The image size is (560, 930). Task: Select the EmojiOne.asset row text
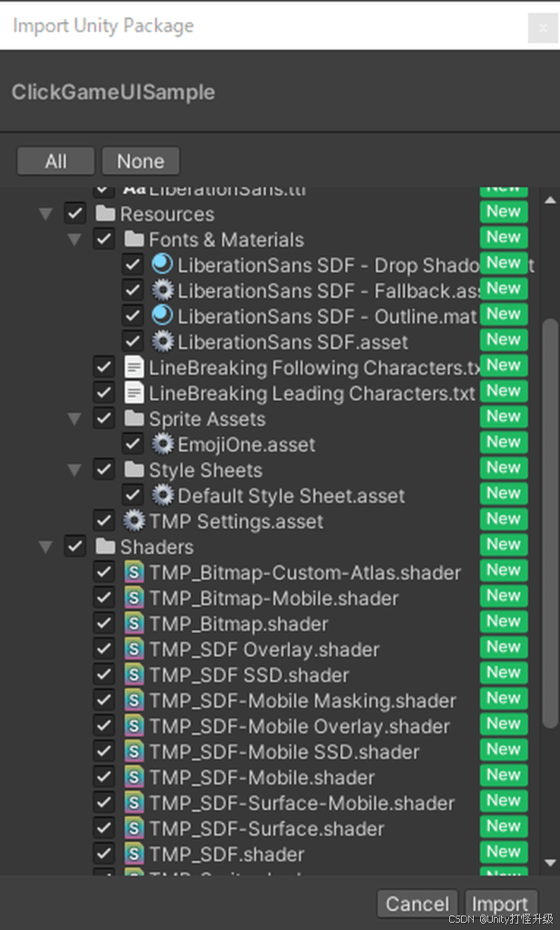coord(247,444)
